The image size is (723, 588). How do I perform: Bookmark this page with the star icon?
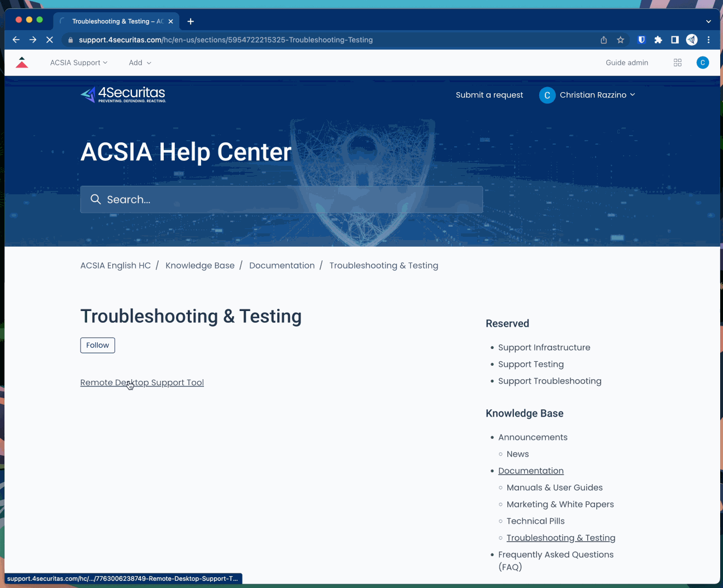620,40
